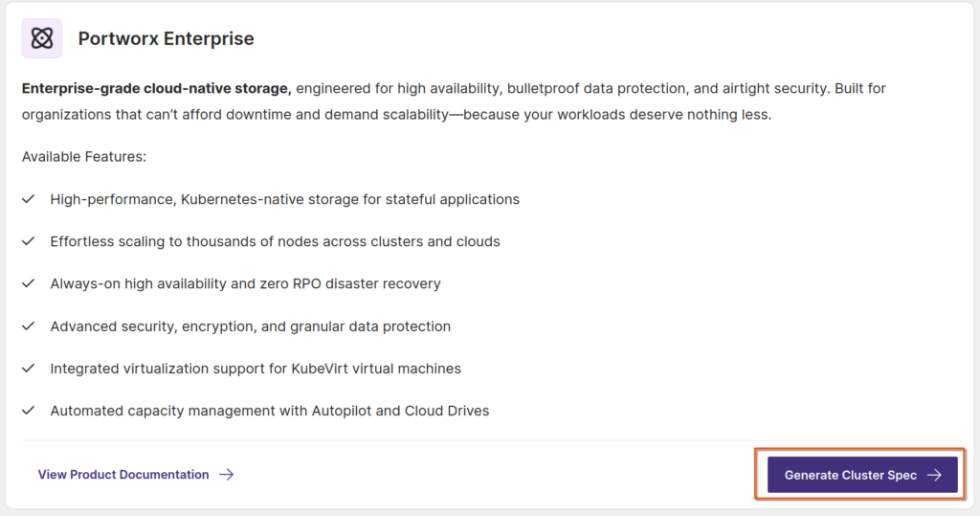Click the Enterprise-grade cloud-native storage bold text

[156, 89]
